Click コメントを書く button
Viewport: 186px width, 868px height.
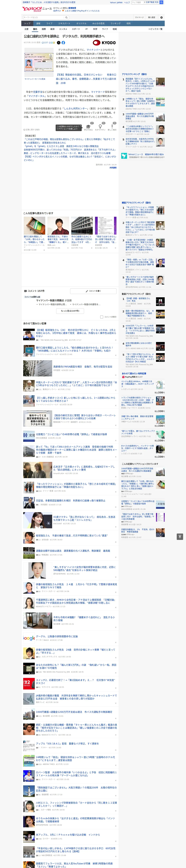tap(93, 291)
